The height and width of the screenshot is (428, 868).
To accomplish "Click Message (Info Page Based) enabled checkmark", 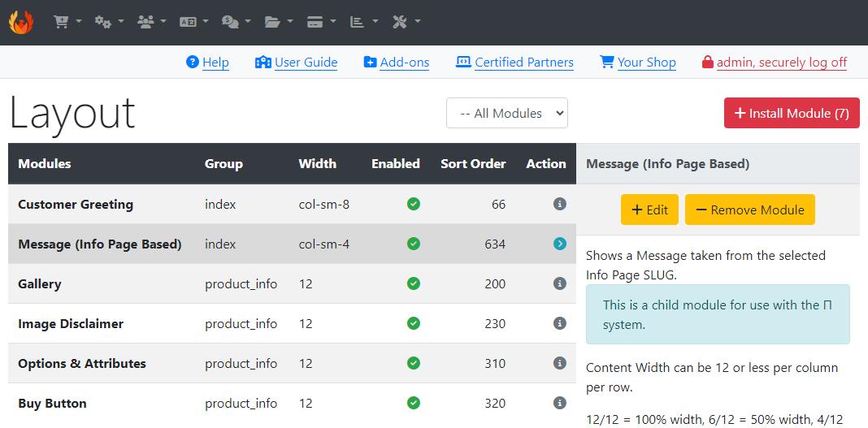I will 414,244.
